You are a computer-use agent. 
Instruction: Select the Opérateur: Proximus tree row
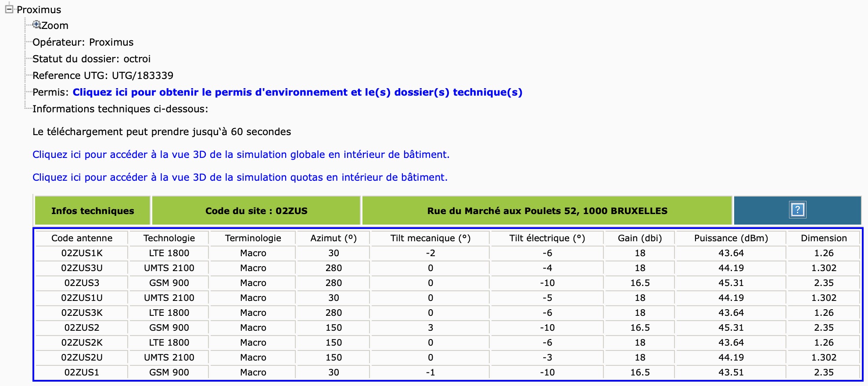[83, 42]
